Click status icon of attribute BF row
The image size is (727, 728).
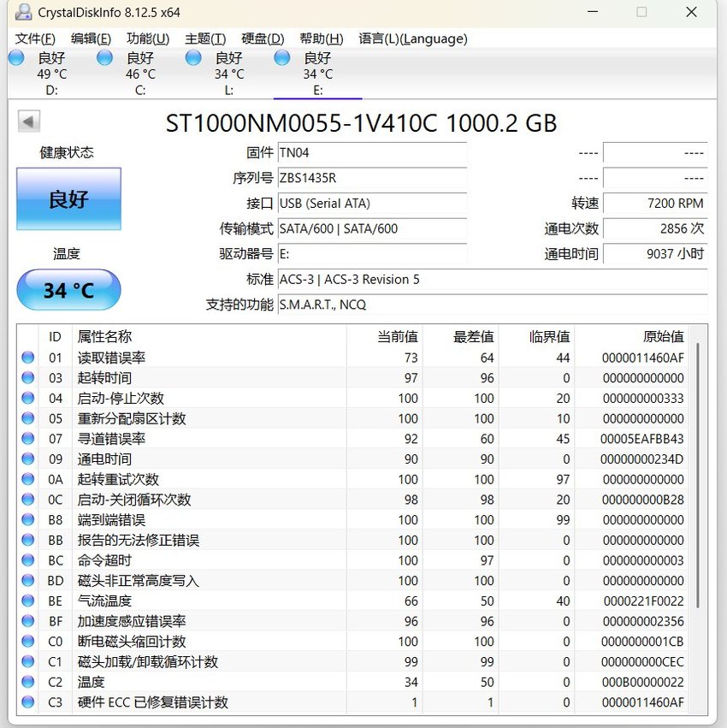(x=28, y=621)
